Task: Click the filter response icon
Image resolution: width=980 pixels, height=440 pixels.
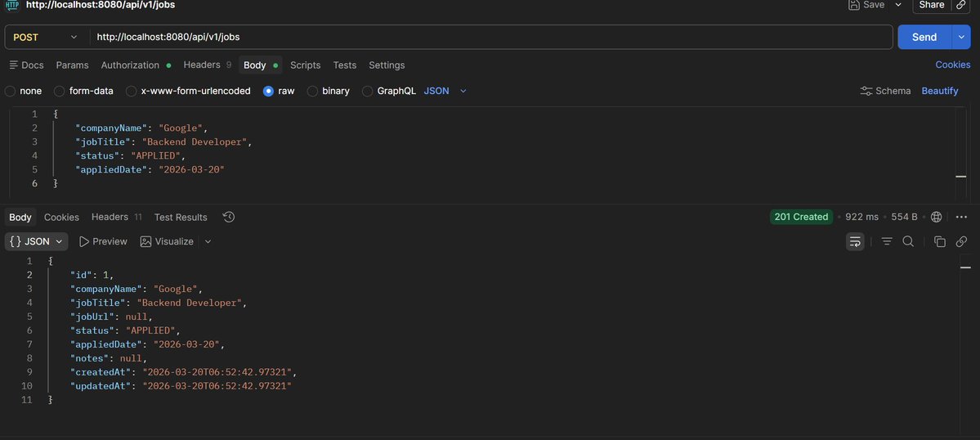Action: coord(886,241)
